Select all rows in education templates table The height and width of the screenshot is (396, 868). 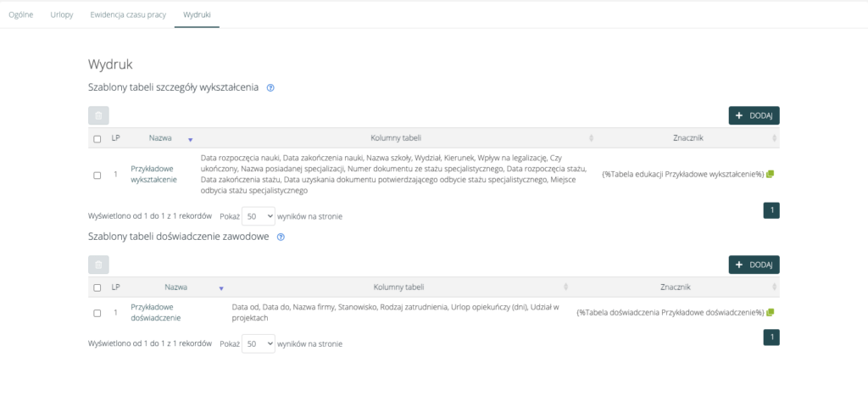(x=97, y=138)
